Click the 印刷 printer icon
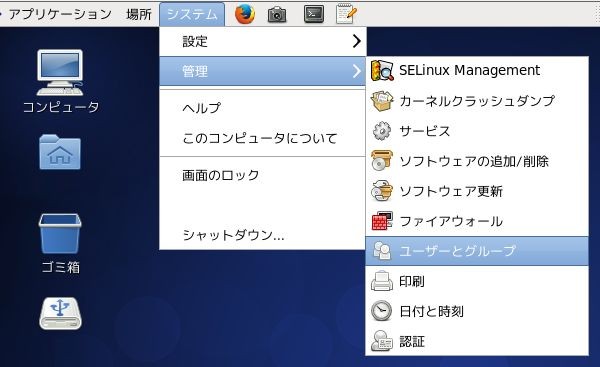Viewport: 600px width, 367px height. tap(382, 281)
